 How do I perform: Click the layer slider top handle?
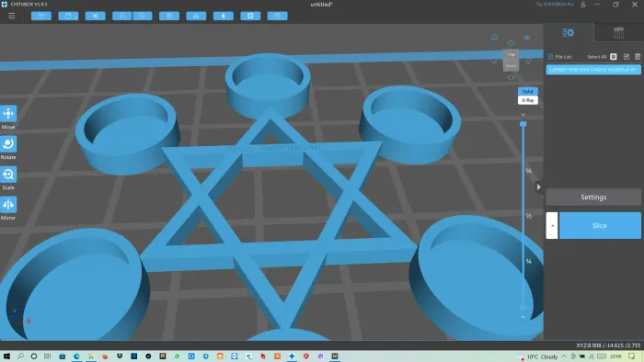click(523, 124)
